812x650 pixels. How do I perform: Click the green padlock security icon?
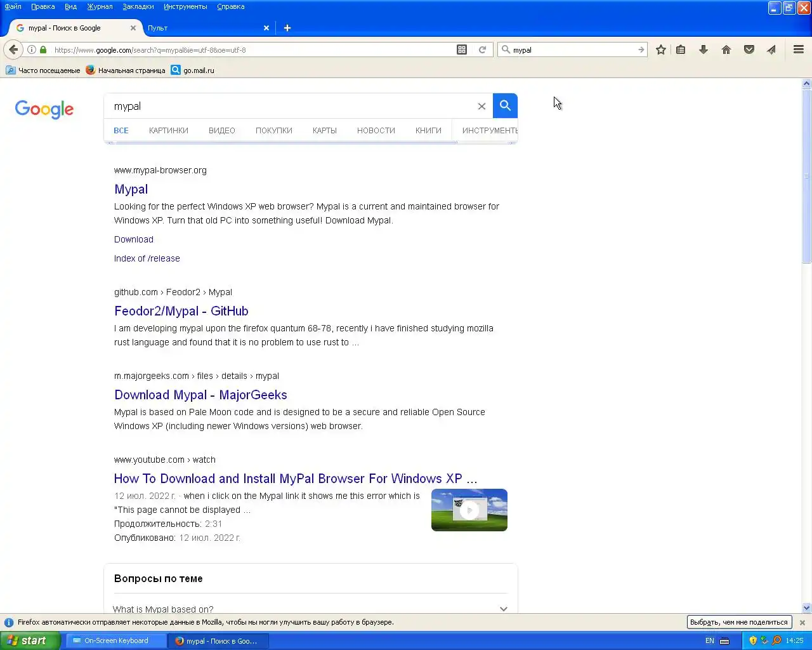[x=43, y=50]
